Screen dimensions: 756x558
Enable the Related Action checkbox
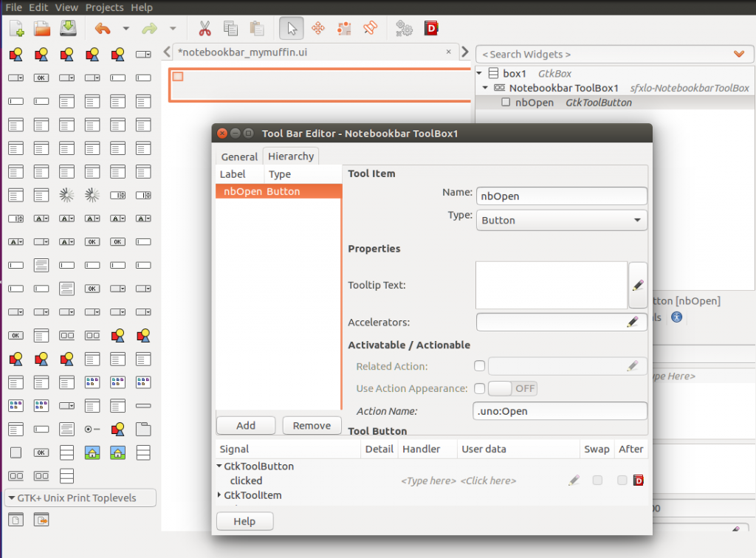click(x=479, y=365)
